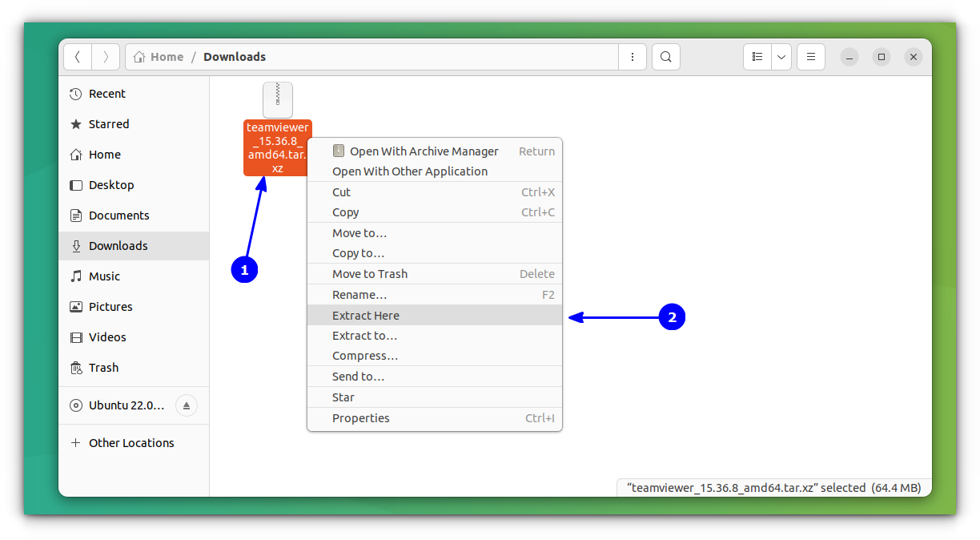
Task: Click the Pictures icon in sidebar
Action: pyautogui.click(x=76, y=307)
